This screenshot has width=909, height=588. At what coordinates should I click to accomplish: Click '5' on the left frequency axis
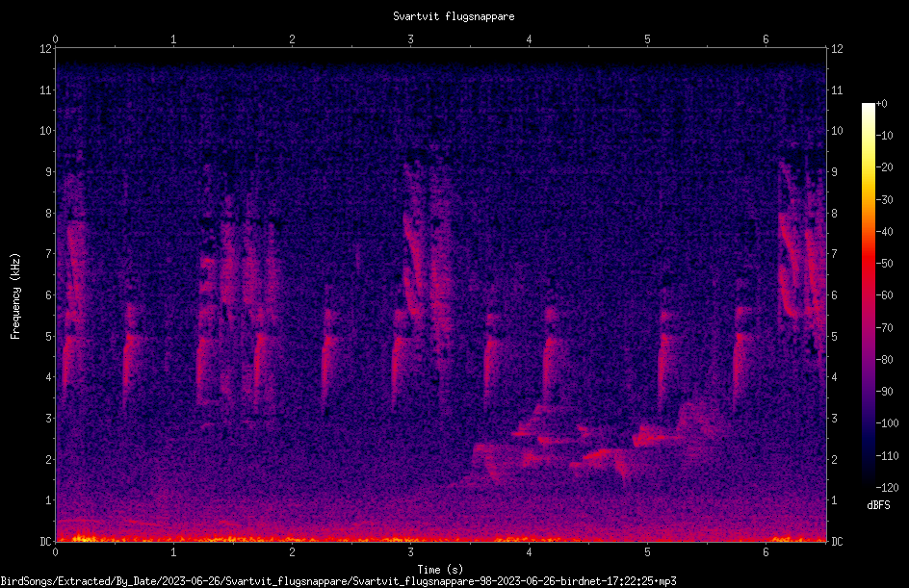coord(49,336)
